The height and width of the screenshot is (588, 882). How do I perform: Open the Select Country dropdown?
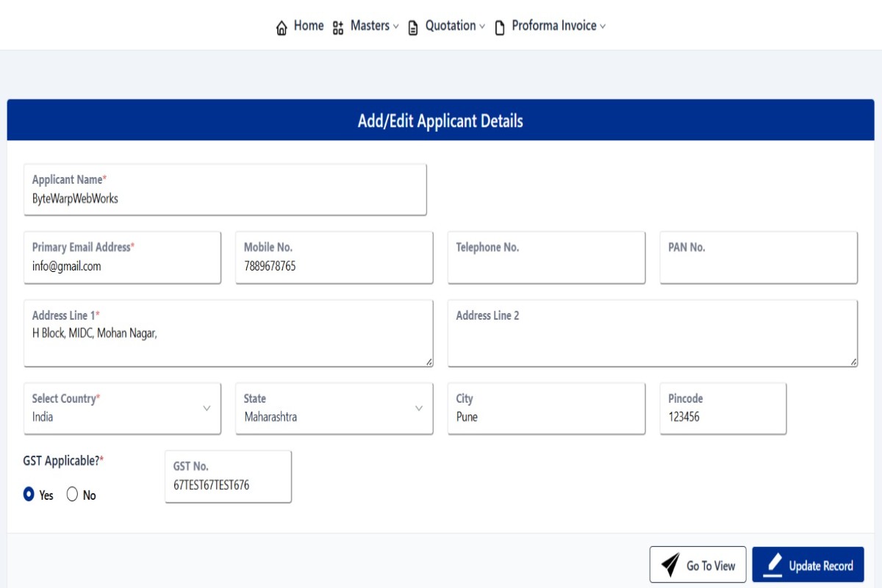[122, 409]
